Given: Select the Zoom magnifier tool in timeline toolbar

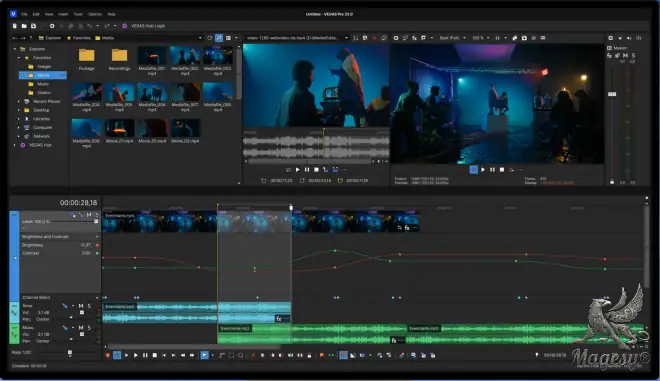Looking at the screenshot, I should pos(241,355).
